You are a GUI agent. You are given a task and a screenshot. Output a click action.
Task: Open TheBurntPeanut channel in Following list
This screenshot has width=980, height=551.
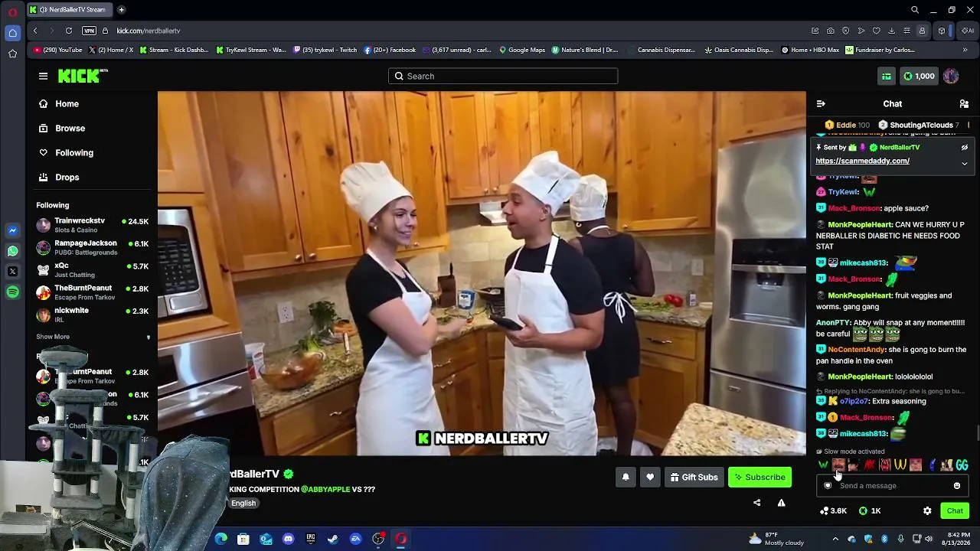93,292
